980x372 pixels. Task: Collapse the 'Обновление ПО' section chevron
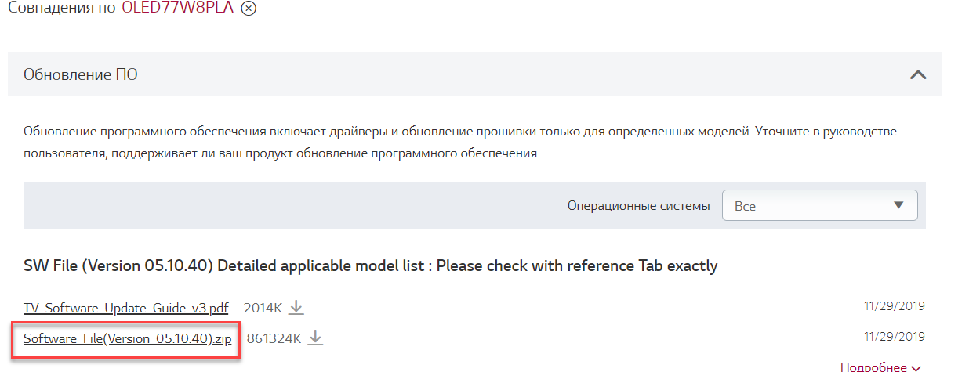pyautogui.click(x=917, y=75)
